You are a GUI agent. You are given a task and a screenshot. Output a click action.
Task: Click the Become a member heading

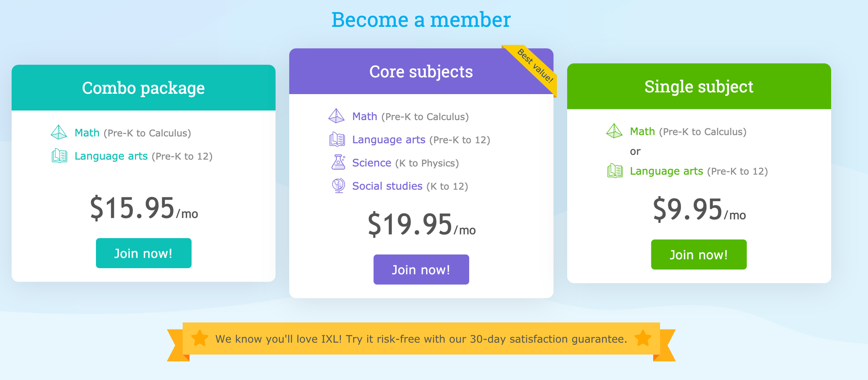pos(421,19)
